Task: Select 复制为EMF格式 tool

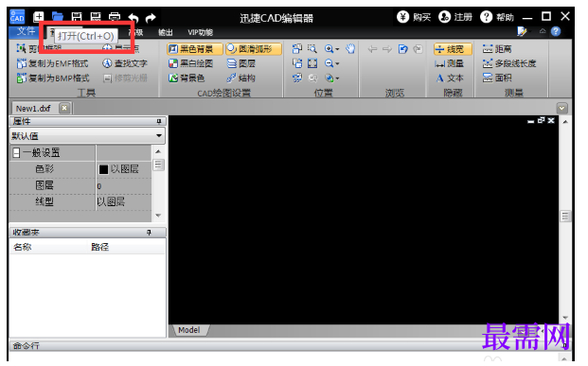Action: pos(52,63)
